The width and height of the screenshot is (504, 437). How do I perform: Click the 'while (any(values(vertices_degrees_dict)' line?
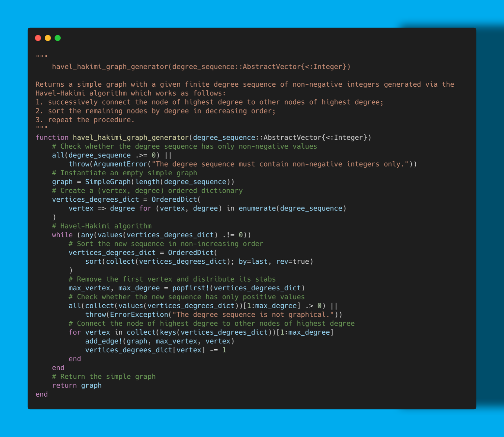[x=152, y=235]
